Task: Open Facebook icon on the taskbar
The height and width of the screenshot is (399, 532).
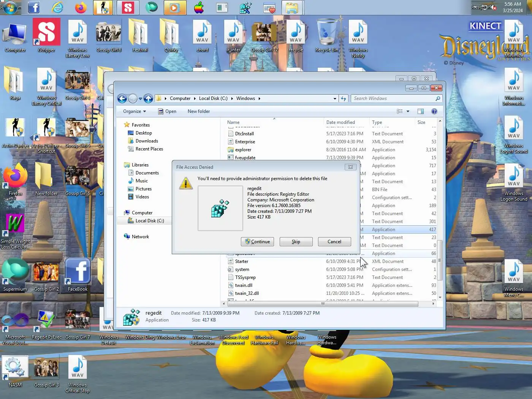Action: [x=34, y=7]
